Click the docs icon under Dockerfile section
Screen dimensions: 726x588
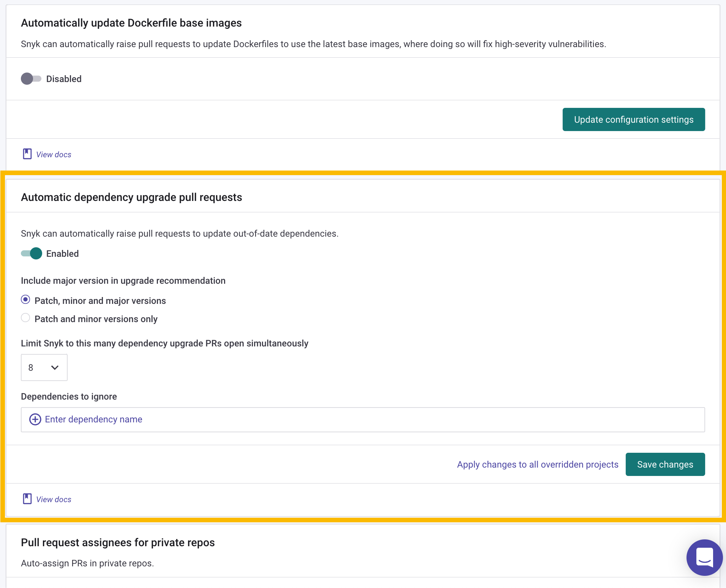pos(27,154)
